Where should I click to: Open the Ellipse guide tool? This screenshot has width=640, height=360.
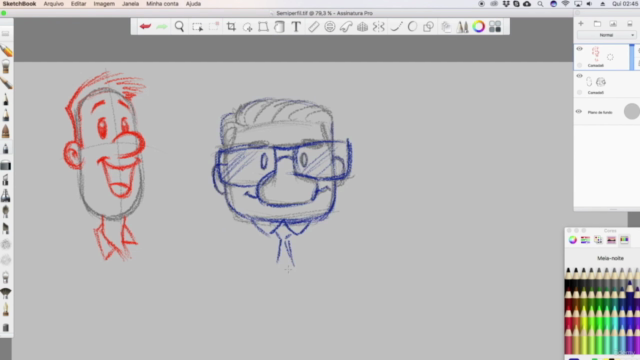tap(330, 27)
